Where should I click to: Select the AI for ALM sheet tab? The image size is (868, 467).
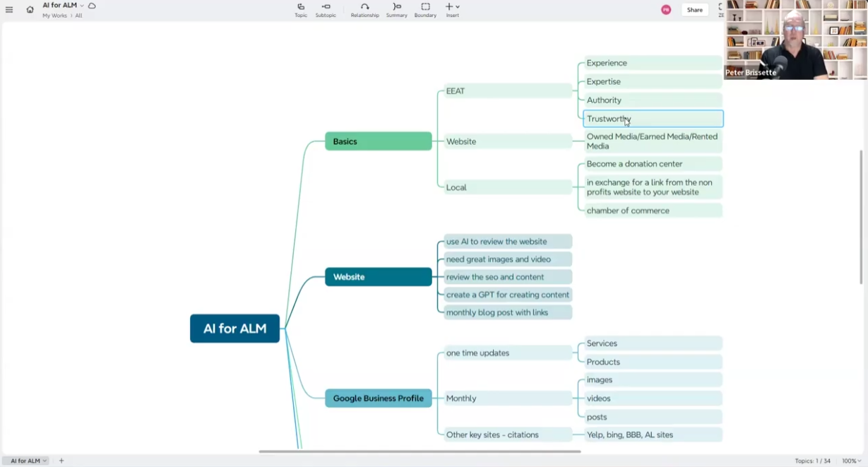[28, 461]
